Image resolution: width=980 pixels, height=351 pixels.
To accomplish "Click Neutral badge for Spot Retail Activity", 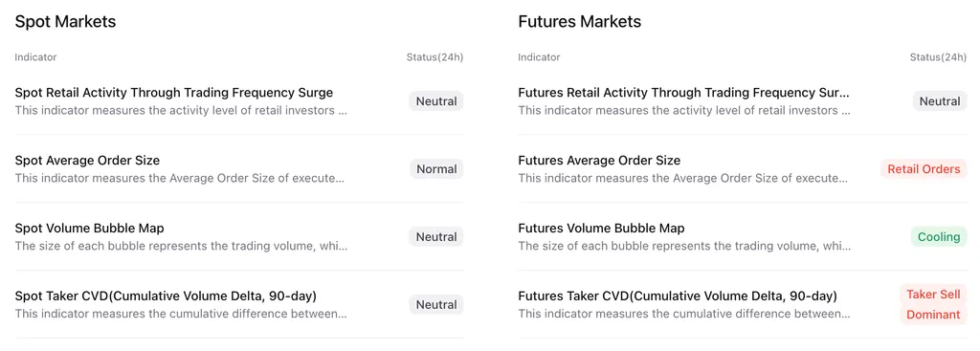I will coord(436,101).
